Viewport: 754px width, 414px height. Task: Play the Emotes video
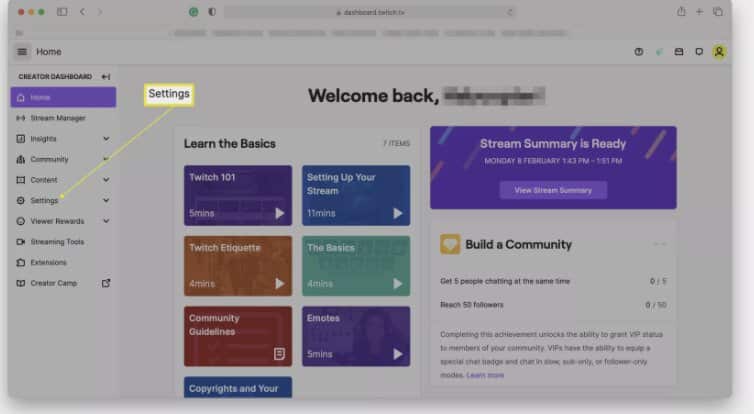pyautogui.click(x=398, y=354)
